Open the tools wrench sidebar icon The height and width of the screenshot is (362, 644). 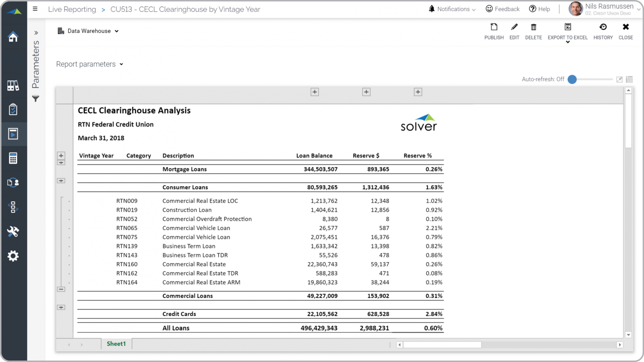coord(13,231)
